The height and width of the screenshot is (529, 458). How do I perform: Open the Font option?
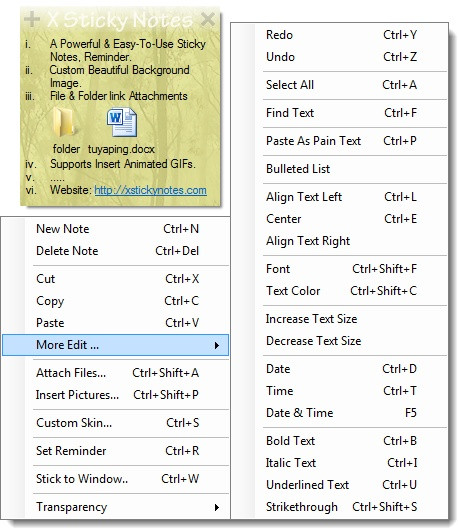339,269
